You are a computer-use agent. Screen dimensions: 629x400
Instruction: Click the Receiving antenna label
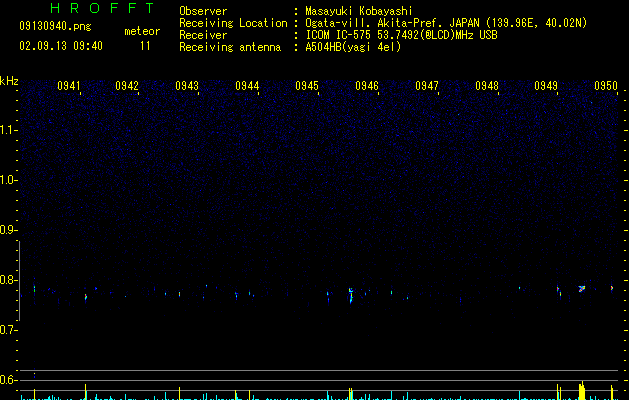pyautogui.click(x=230, y=47)
